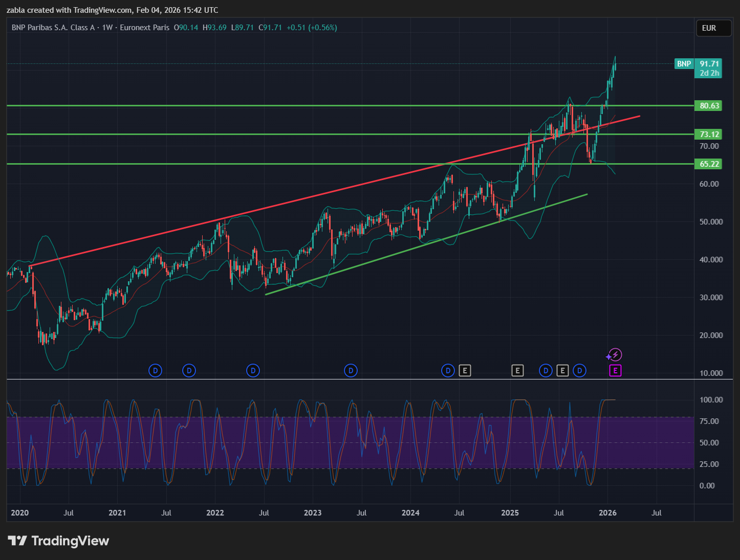Open the TradingView logo link
The width and height of the screenshot is (740, 560).
pyautogui.click(x=59, y=541)
